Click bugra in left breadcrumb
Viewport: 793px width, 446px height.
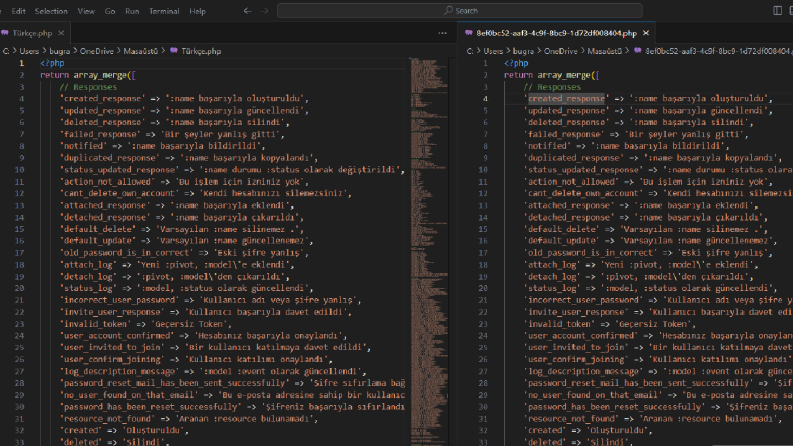click(x=60, y=51)
